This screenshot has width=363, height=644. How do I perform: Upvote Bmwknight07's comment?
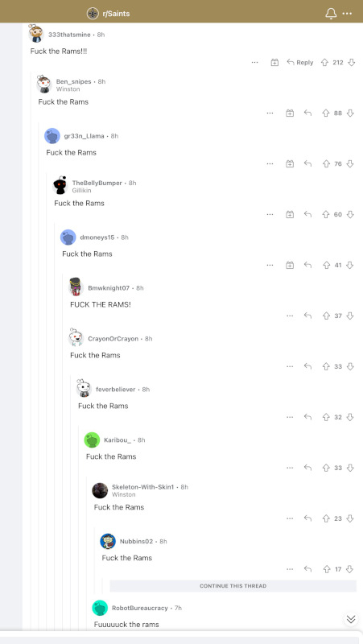[326, 316]
